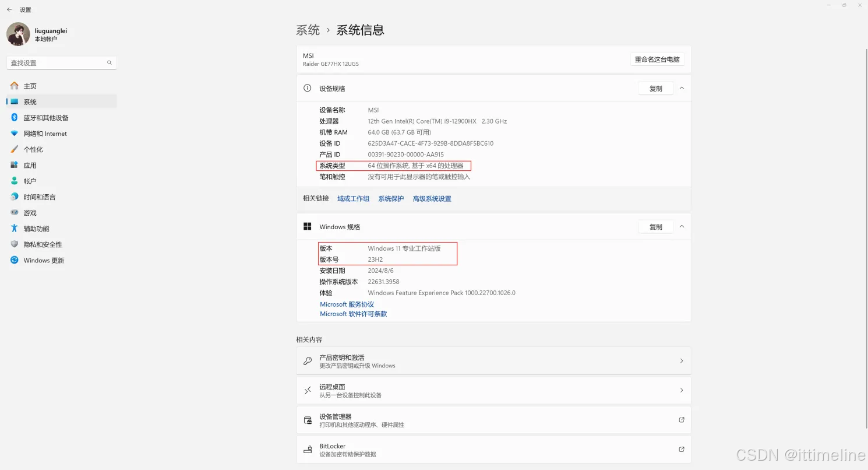868x470 pixels.
Task: Click the 远程桌面 icon
Action: tap(308, 391)
